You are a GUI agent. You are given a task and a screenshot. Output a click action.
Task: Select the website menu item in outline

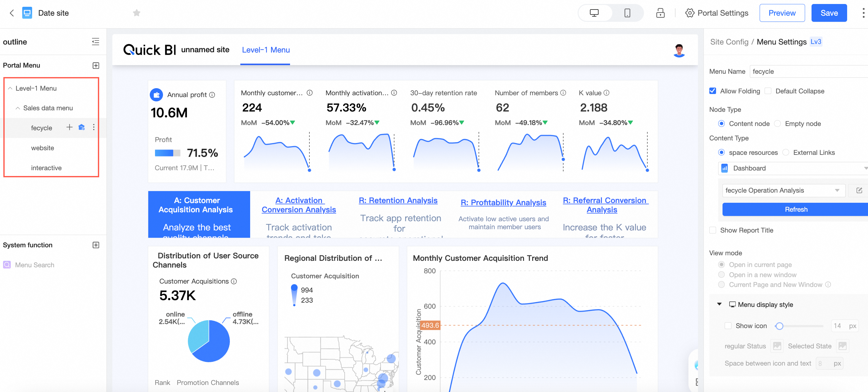(x=42, y=148)
